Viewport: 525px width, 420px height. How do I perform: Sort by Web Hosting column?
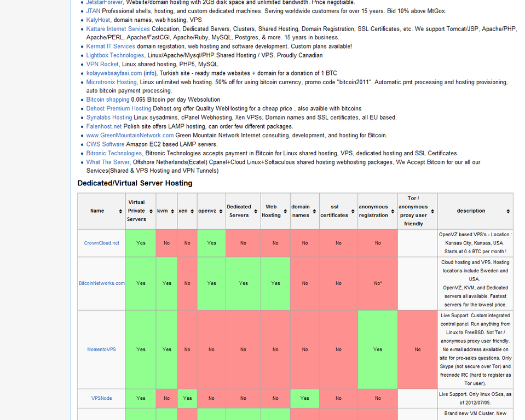[285, 211]
